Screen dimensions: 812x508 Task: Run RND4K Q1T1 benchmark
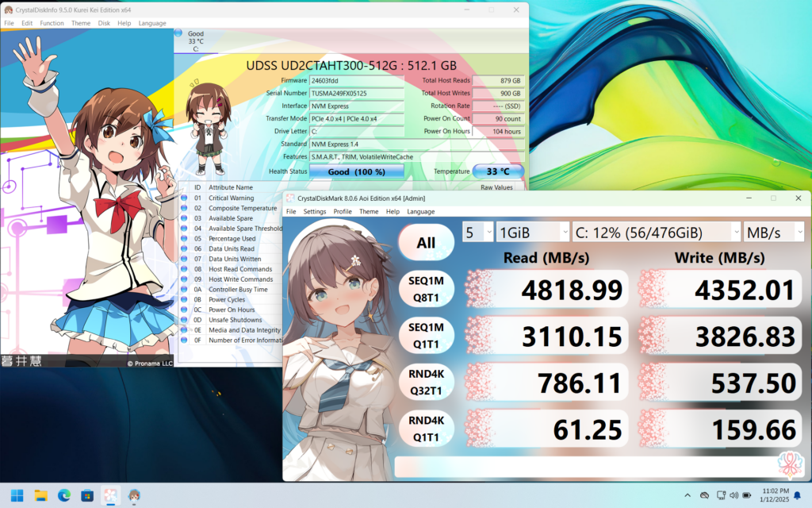(426, 429)
